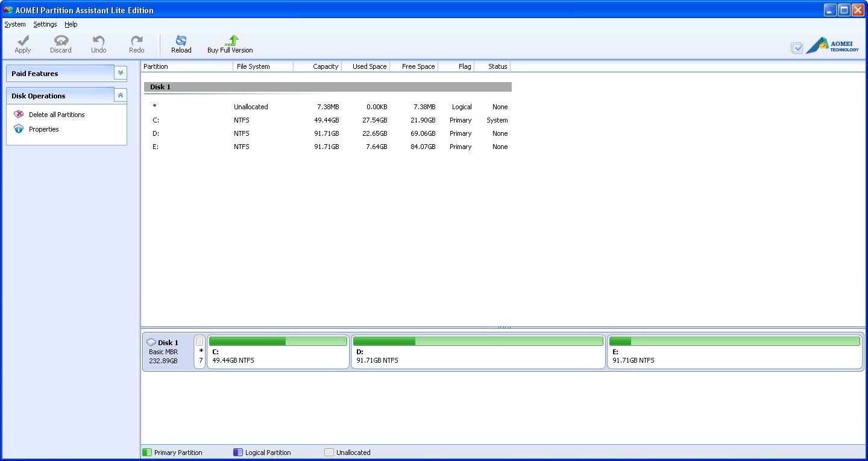Click the horizontal pane splitter grip
The image size is (868, 461).
504,328
